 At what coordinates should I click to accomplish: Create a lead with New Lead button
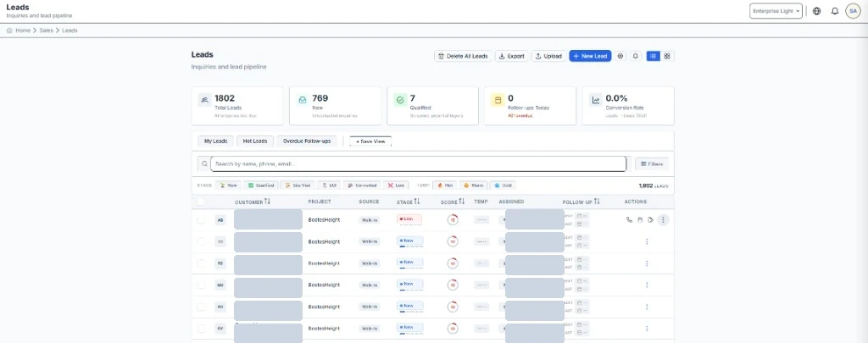tap(590, 56)
